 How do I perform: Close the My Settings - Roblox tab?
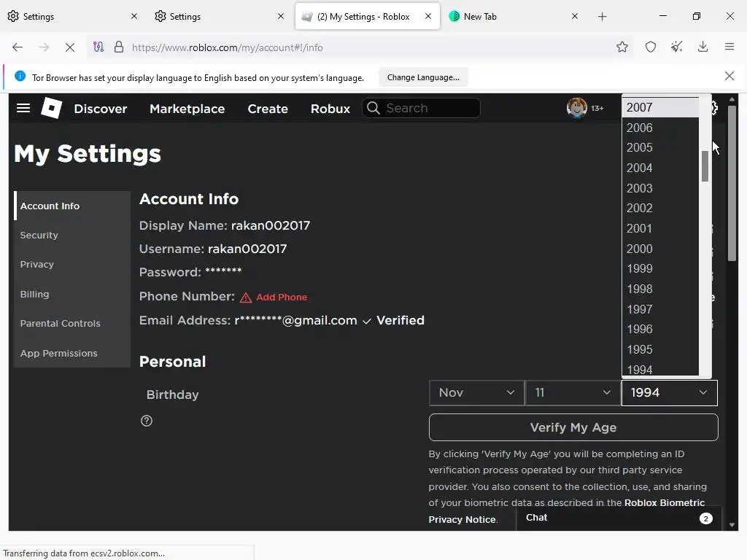pyautogui.click(x=428, y=16)
